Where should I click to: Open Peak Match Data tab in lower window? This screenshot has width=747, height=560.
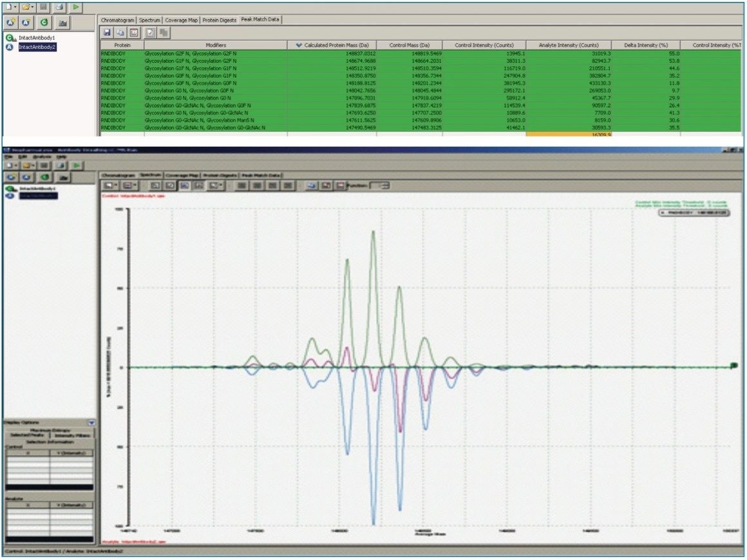(261, 175)
